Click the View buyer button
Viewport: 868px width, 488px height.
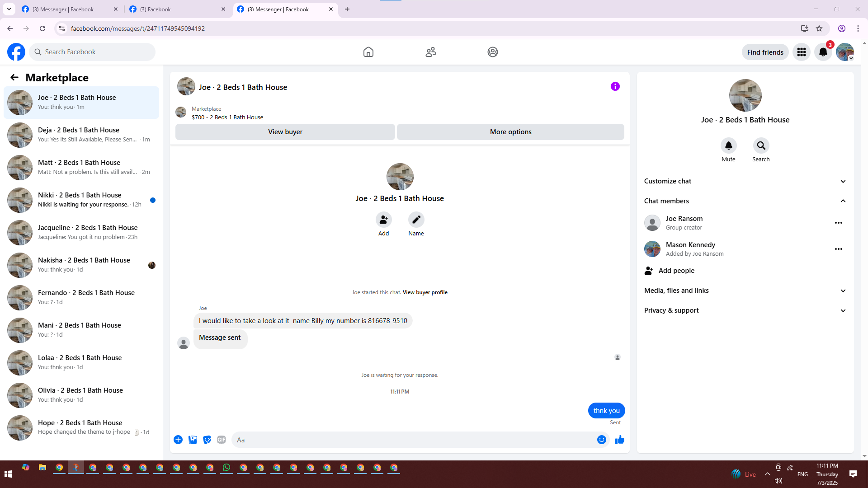coord(285,132)
